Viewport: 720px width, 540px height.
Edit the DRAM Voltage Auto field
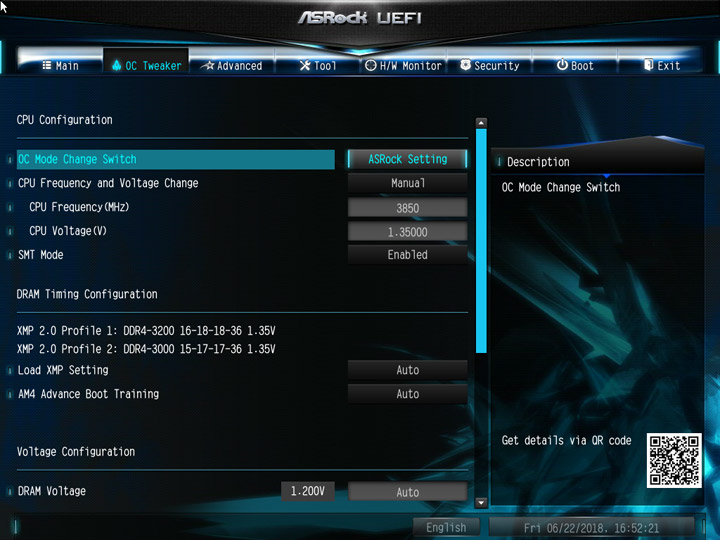pos(408,492)
